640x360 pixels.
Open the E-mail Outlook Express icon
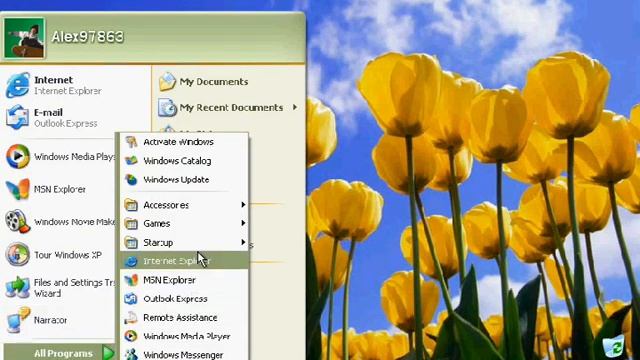click(x=17, y=118)
